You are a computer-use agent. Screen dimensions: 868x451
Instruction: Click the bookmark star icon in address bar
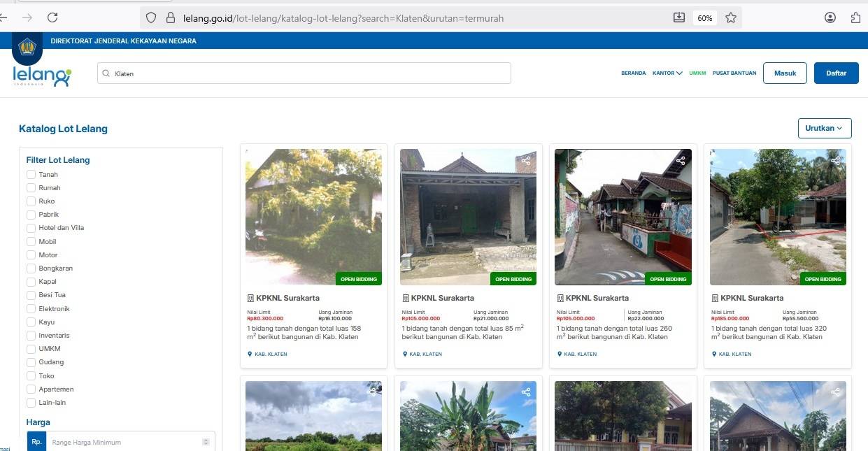(731, 18)
